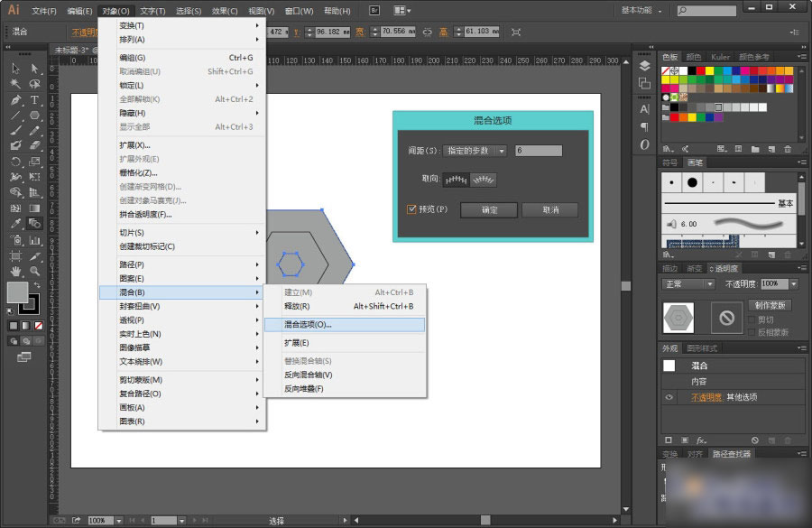Uncheck the 预览(P) preview checkbox
The height and width of the screenshot is (528, 812).
[x=411, y=209]
